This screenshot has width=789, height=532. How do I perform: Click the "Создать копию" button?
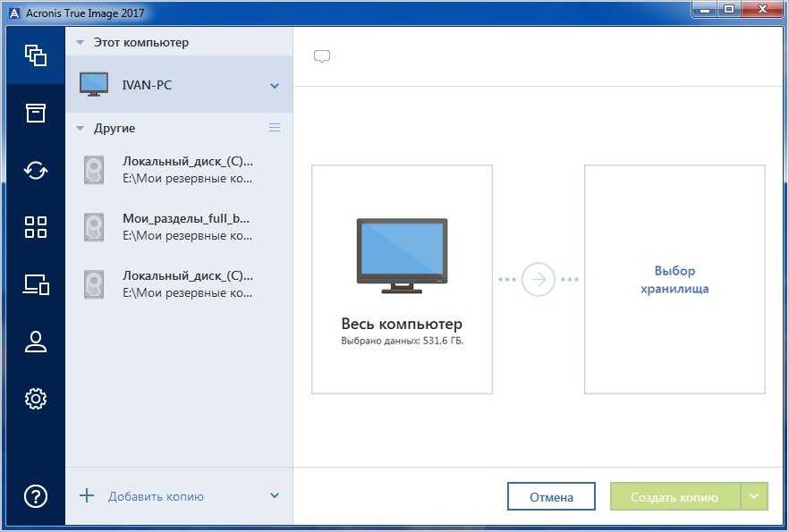(x=674, y=497)
